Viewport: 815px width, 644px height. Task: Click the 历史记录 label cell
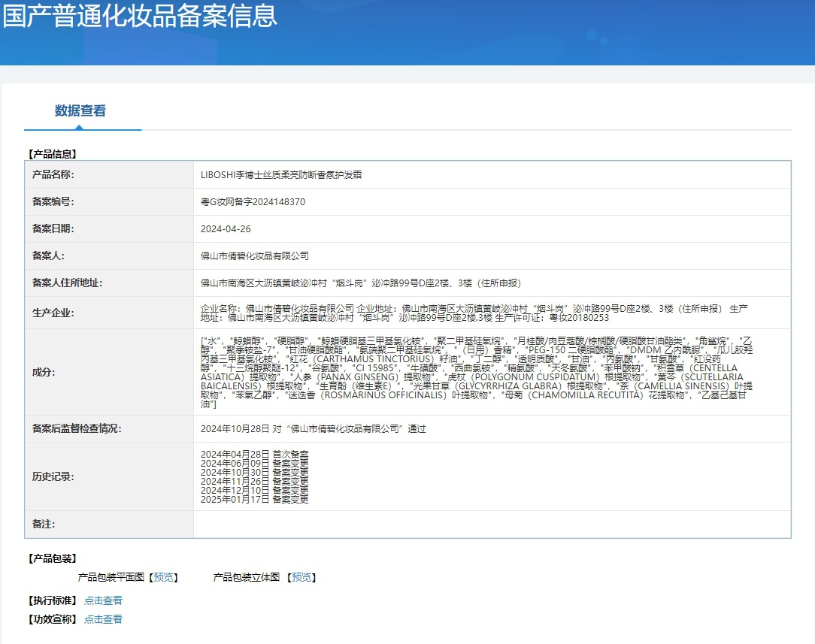point(109,476)
